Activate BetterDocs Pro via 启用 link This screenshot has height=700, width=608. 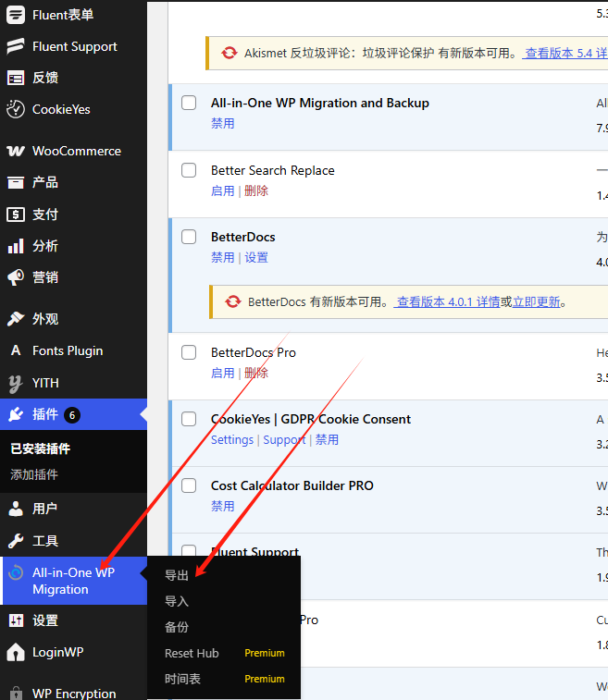222,373
